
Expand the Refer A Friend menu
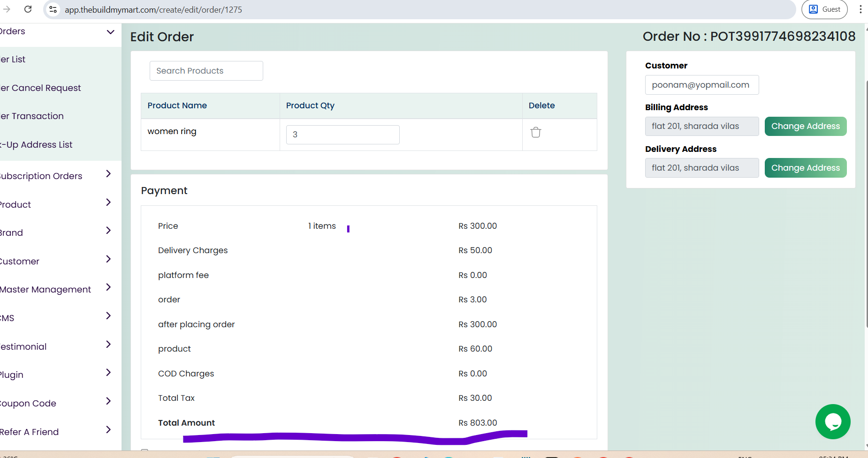tap(108, 430)
